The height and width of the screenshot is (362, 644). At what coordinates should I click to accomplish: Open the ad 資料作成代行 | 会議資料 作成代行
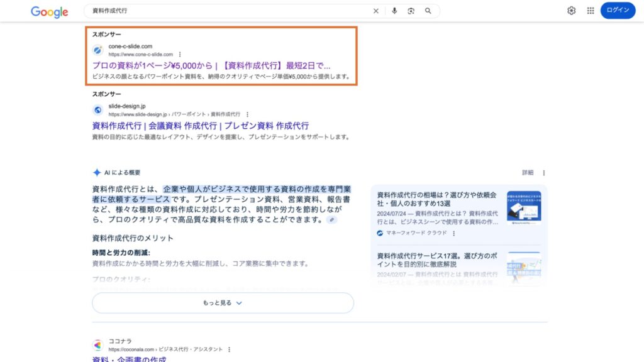point(201,126)
